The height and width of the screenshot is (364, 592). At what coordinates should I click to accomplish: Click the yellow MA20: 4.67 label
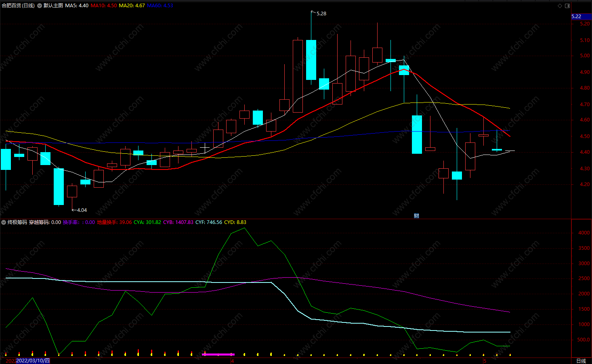click(x=132, y=6)
